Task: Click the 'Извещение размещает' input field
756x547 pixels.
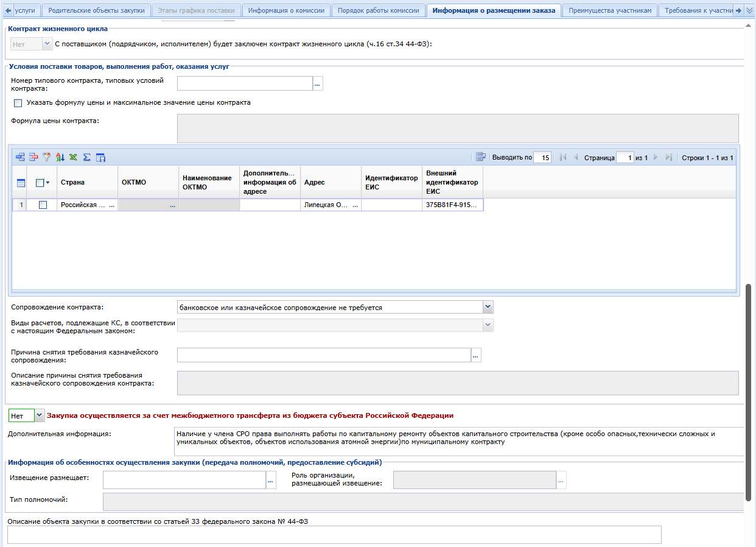Action: tap(184, 481)
